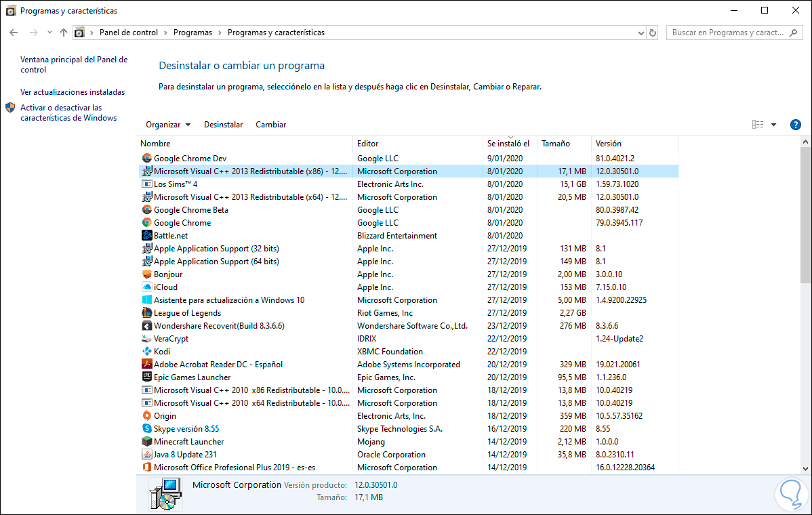Image resolution: width=812 pixels, height=515 pixels.
Task: Click the Microsoft Office Profesional Plus icon
Action: click(x=147, y=468)
